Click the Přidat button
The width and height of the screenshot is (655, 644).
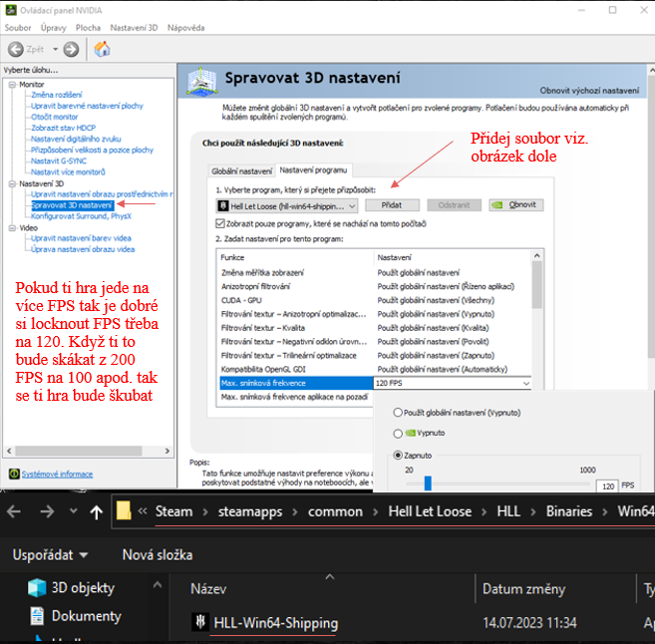tap(392, 205)
